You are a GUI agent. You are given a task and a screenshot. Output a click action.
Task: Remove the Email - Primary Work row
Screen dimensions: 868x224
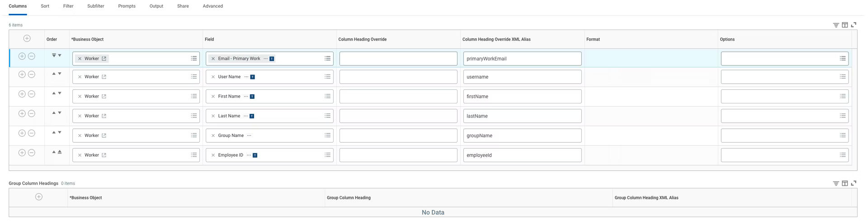(x=32, y=56)
